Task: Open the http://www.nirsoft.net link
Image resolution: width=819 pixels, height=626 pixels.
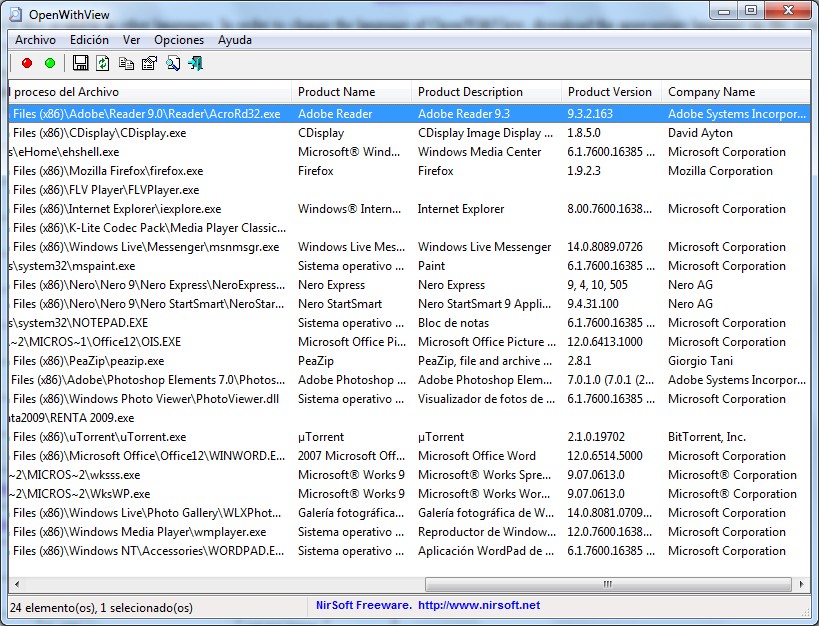Action: 479,605
